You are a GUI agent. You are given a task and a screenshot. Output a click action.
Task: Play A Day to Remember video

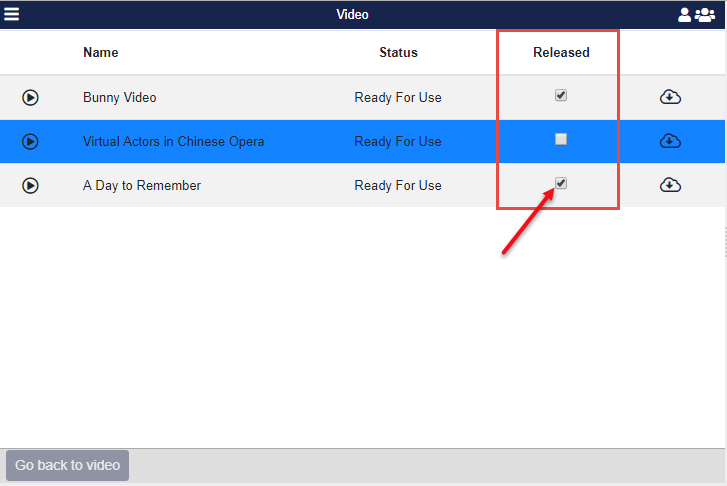[x=30, y=186]
